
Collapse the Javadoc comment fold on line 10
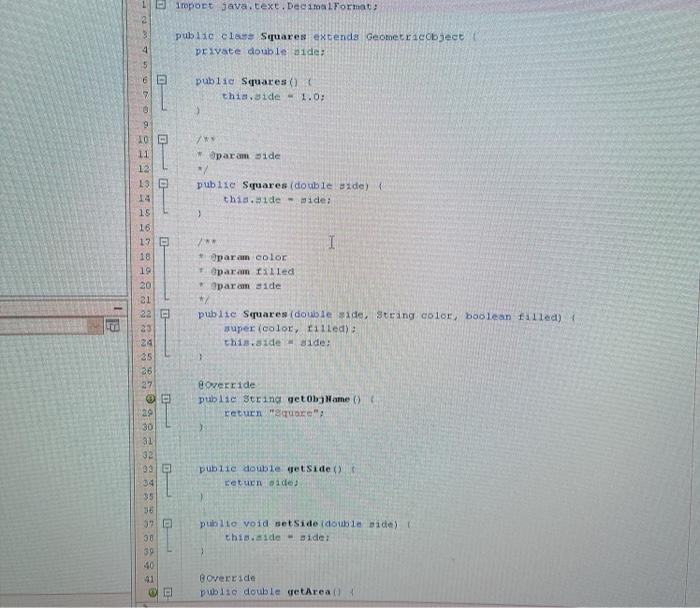(x=163, y=139)
